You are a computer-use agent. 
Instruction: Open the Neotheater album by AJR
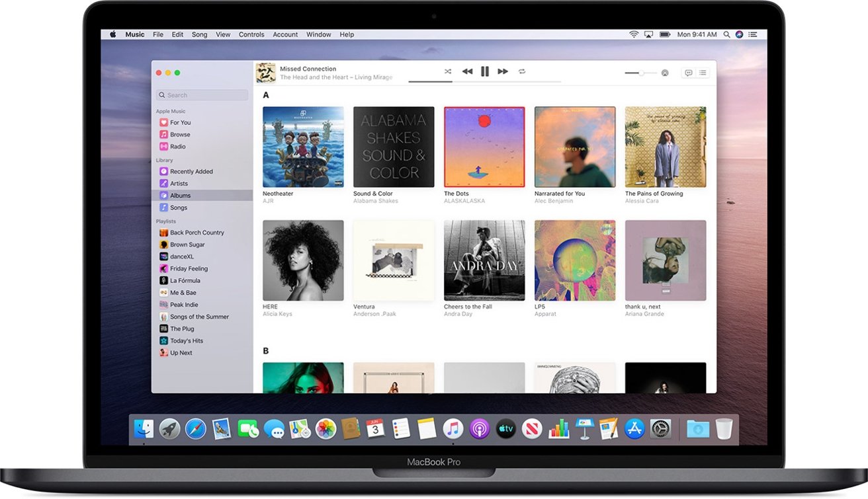303,147
